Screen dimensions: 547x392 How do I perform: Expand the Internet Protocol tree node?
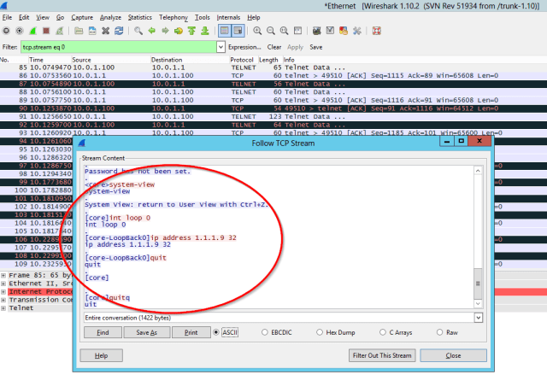point(3,291)
